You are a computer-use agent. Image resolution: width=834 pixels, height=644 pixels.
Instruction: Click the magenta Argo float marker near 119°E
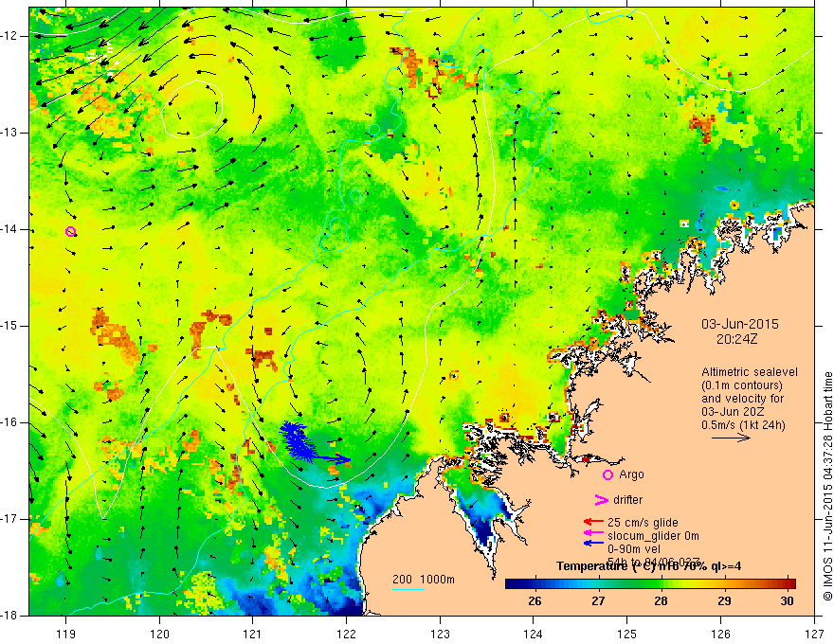coord(71,231)
